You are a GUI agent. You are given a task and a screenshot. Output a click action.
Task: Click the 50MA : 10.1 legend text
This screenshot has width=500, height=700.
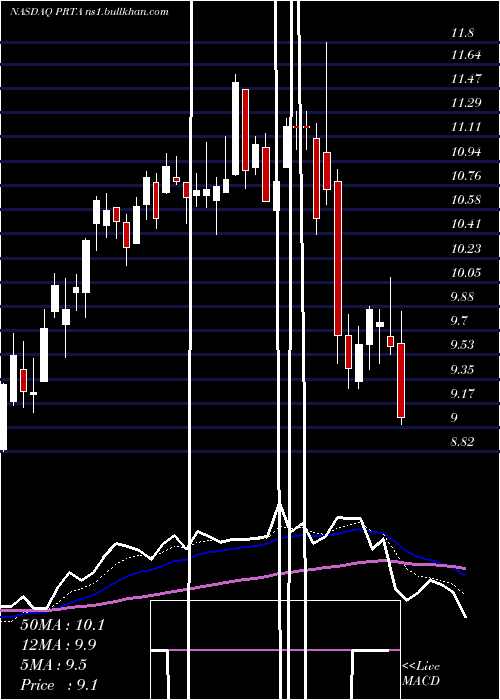(x=62, y=625)
